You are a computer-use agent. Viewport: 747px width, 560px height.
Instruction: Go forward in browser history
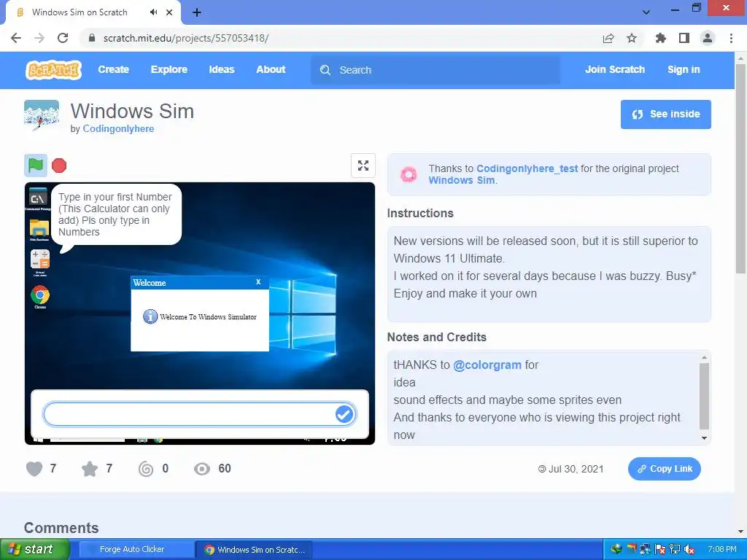pyautogui.click(x=39, y=38)
